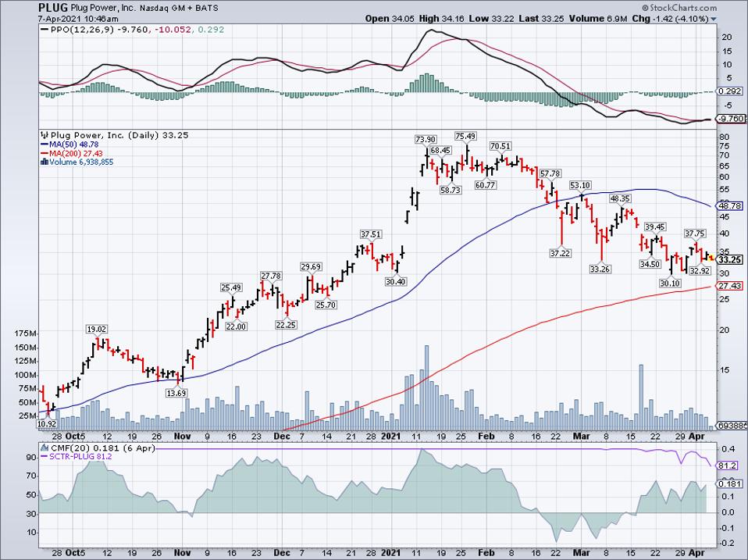Screen dimensions: 748x560
Task: Click the '-9.760' PPO tag on the right axis
Action: tap(731, 118)
